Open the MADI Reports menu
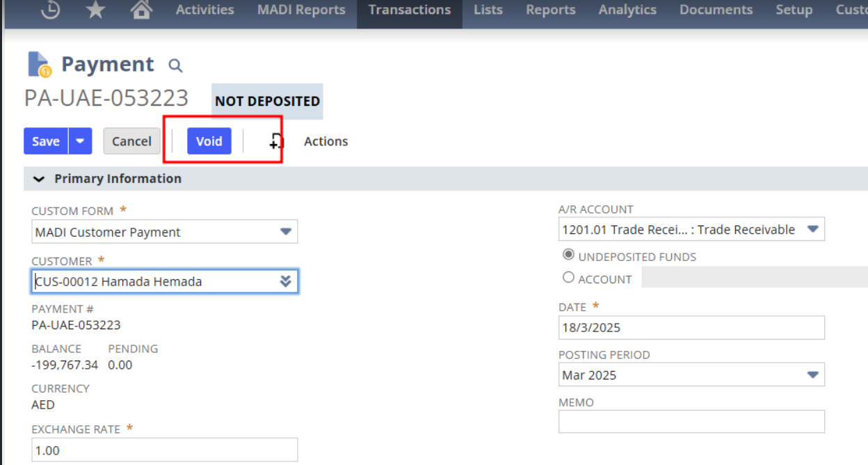The height and width of the screenshot is (465, 868). [301, 10]
